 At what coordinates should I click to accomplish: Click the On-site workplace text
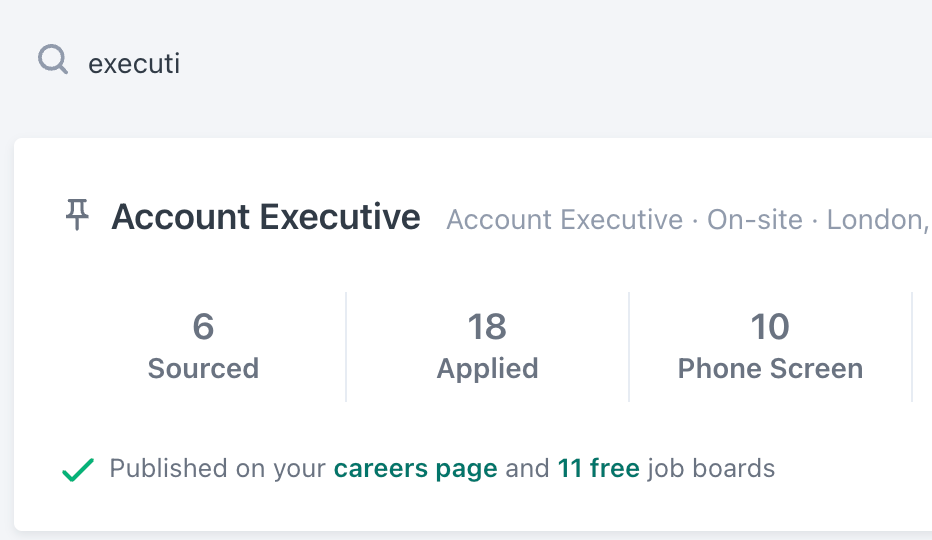[755, 220]
